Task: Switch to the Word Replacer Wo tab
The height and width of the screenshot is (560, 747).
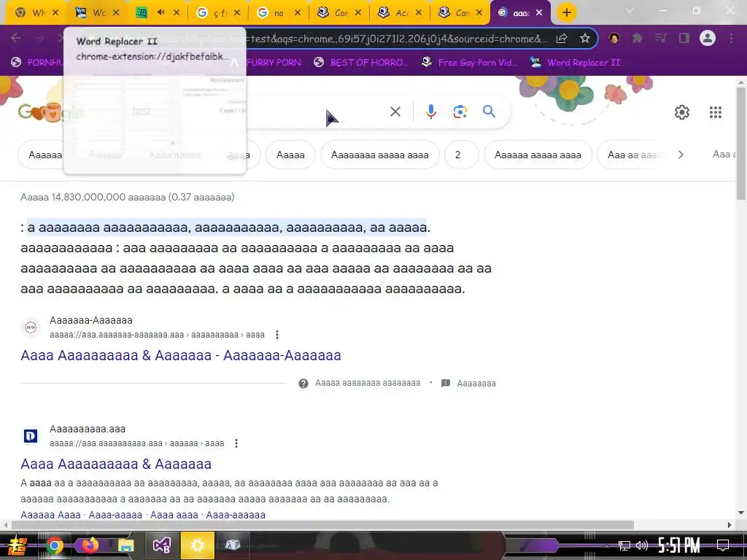Action: [x=96, y=13]
